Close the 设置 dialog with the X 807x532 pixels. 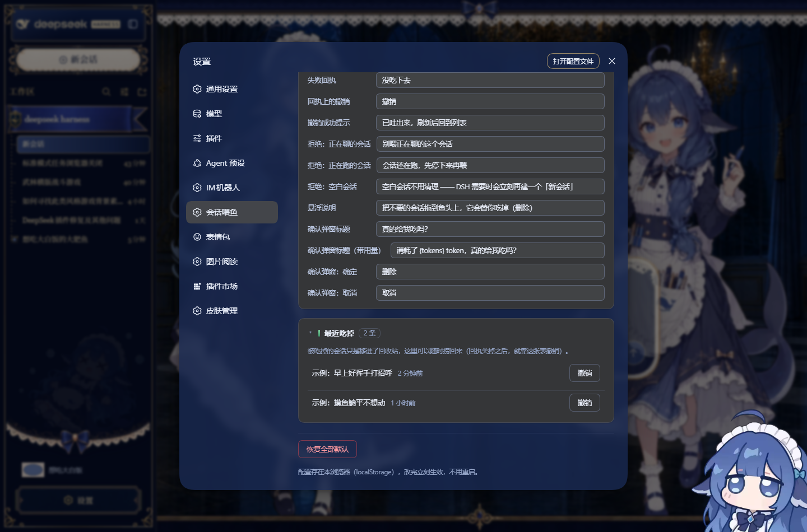click(x=612, y=61)
